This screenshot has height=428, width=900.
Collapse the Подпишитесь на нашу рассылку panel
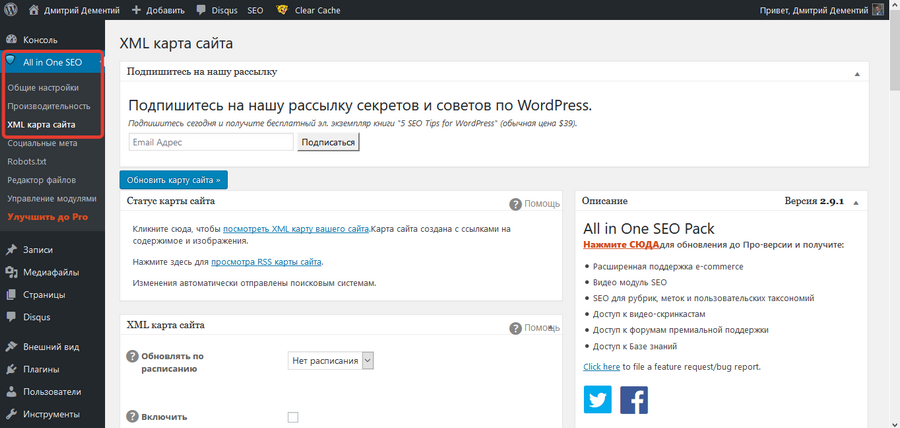coord(857,74)
